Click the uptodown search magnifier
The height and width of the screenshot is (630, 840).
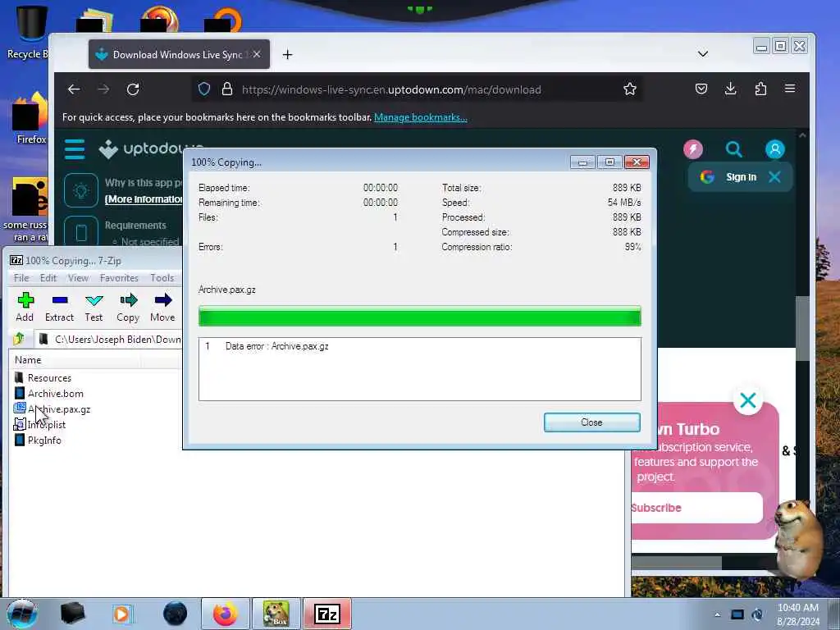(x=734, y=149)
